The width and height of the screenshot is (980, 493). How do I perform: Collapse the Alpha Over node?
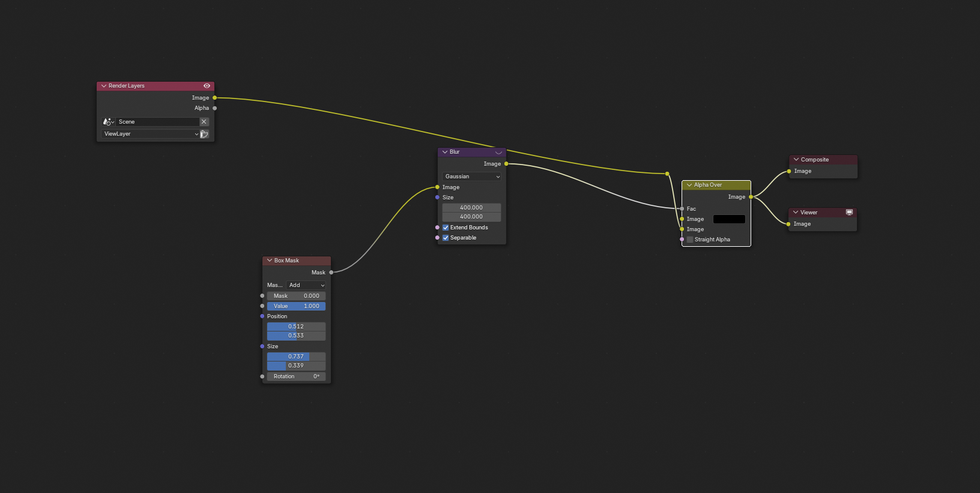tap(689, 185)
